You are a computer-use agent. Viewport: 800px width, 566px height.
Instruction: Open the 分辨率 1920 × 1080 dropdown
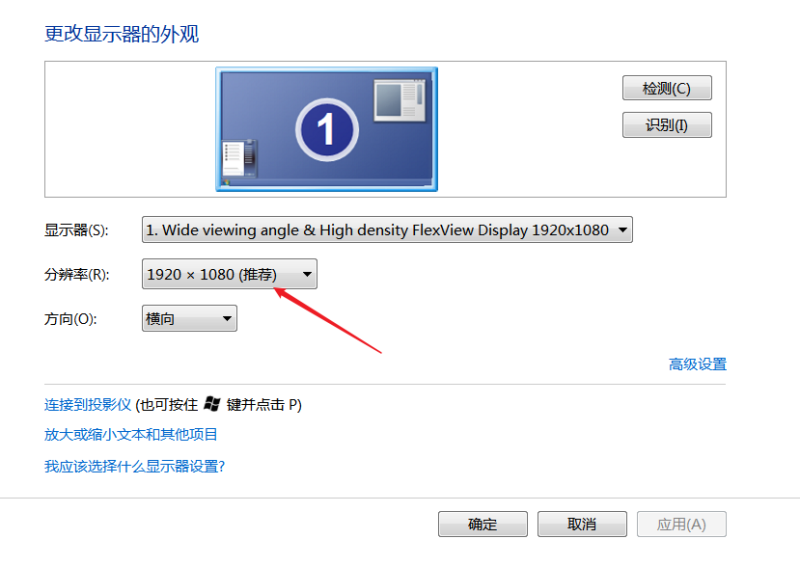click(x=230, y=274)
